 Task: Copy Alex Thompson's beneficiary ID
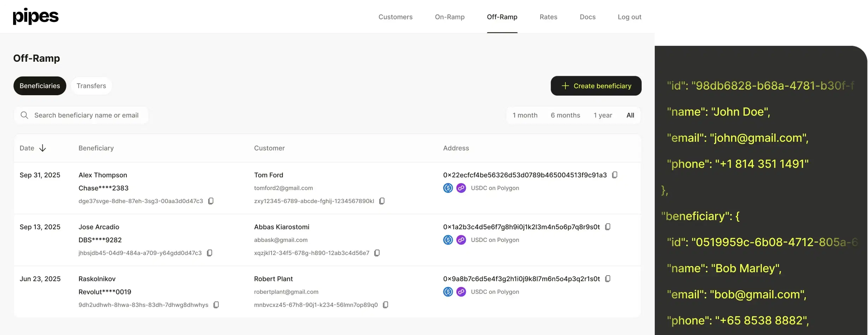[x=211, y=201]
